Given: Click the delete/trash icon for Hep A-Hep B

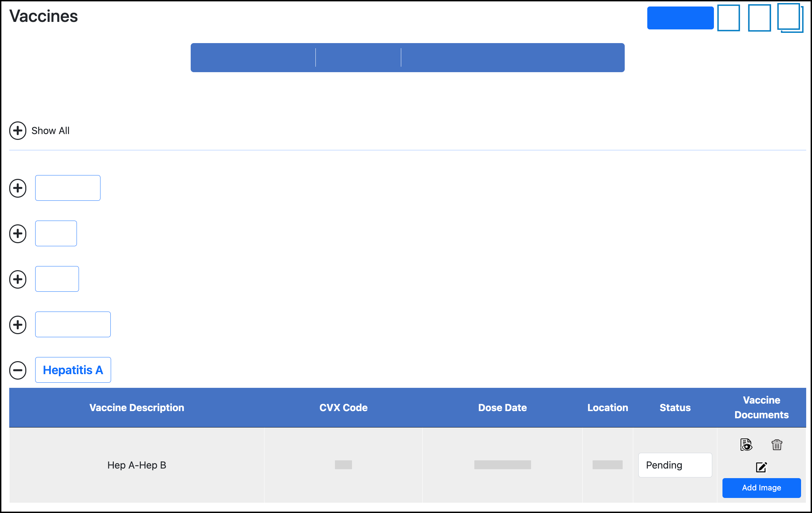Looking at the screenshot, I should pos(776,445).
